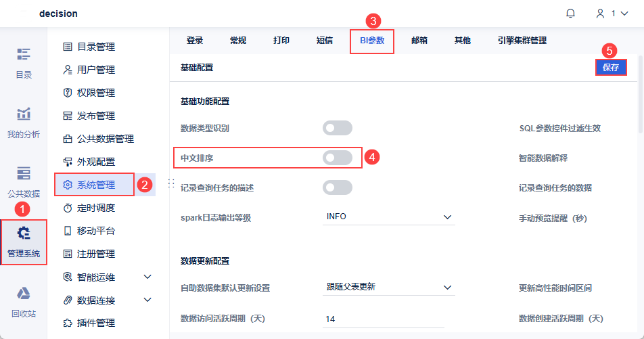
Task: Switch to the BI参数 tab
Action: tap(372, 41)
